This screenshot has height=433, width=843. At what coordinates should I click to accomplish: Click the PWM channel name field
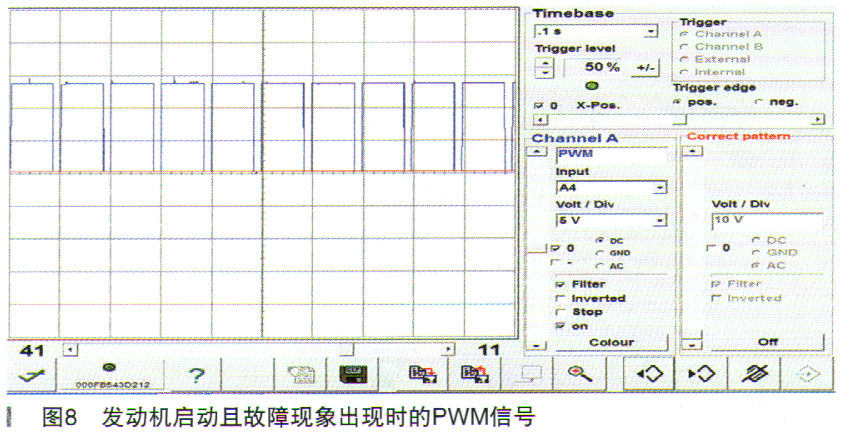pos(612,154)
